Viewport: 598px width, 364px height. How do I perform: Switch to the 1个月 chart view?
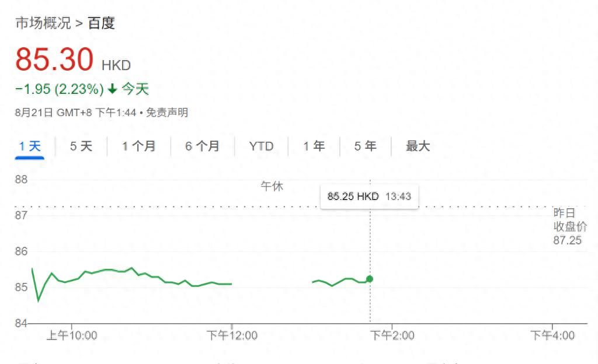pos(138,146)
